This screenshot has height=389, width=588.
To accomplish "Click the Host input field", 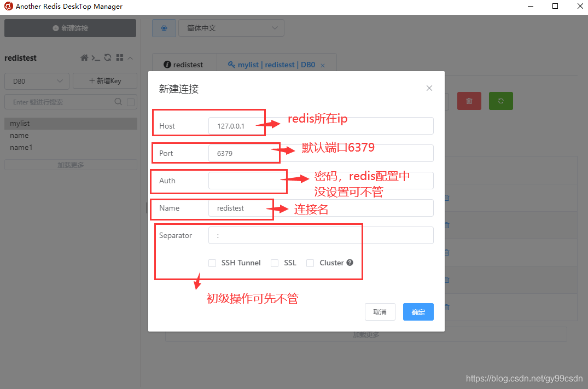I will 321,126.
